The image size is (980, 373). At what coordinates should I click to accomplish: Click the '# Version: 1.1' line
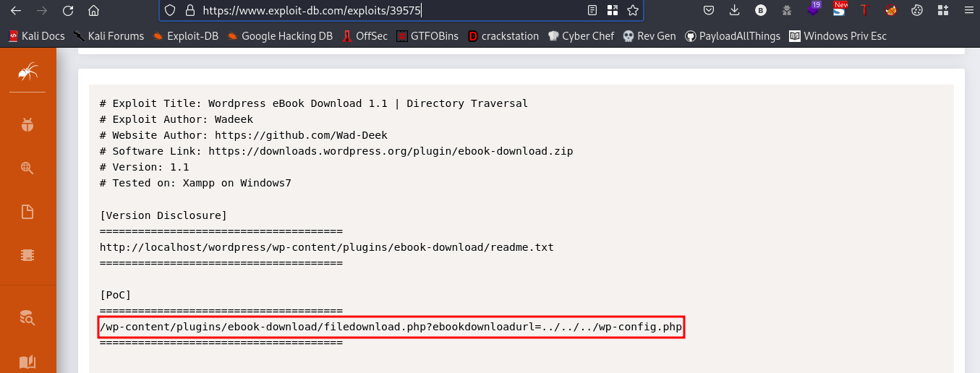144,167
